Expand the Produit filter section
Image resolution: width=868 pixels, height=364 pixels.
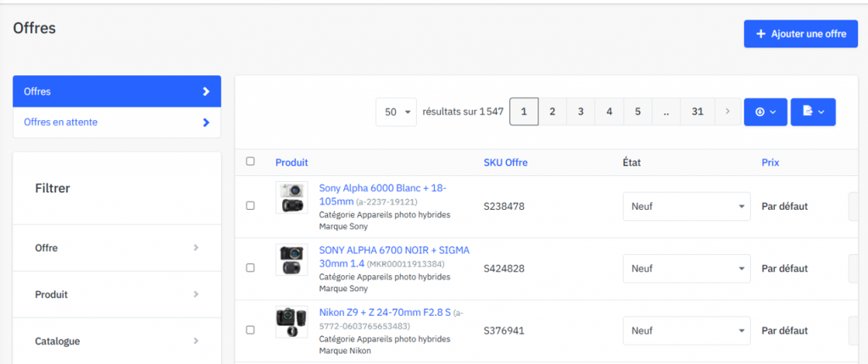pos(117,295)
